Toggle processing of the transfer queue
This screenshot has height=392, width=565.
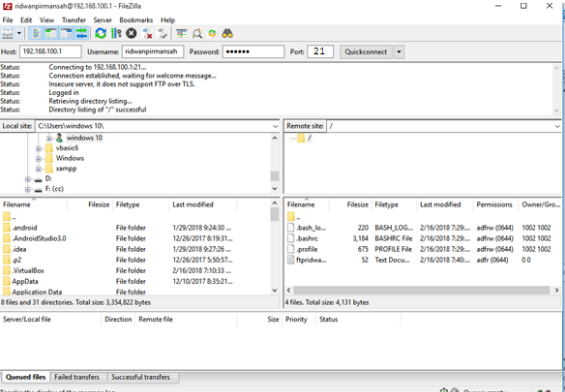point(116,34)
